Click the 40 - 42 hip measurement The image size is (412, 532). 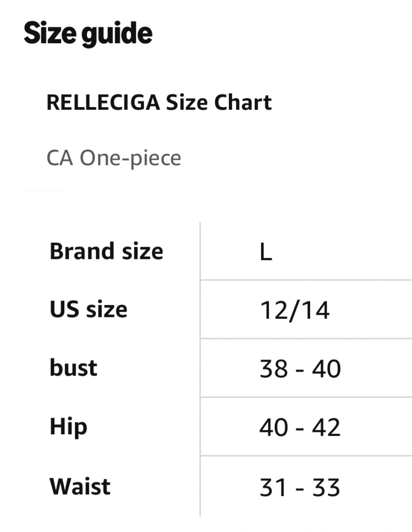(300, 427)
